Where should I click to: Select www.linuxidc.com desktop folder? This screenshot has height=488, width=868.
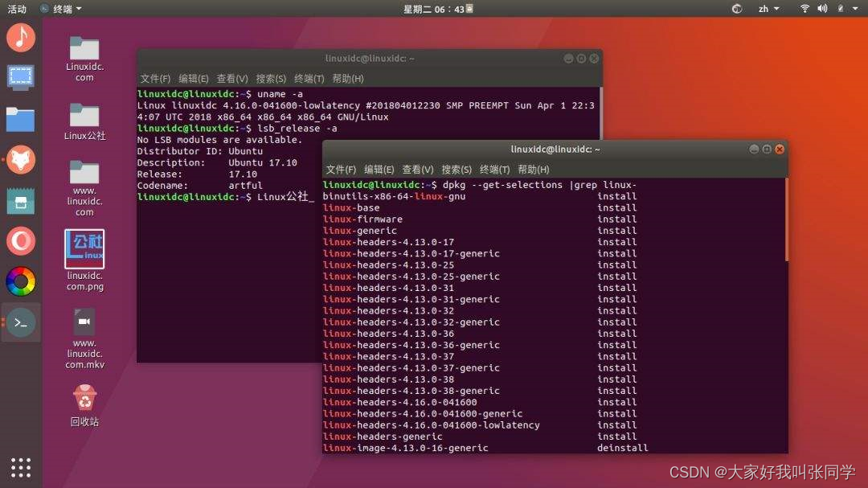coord(84,188)
